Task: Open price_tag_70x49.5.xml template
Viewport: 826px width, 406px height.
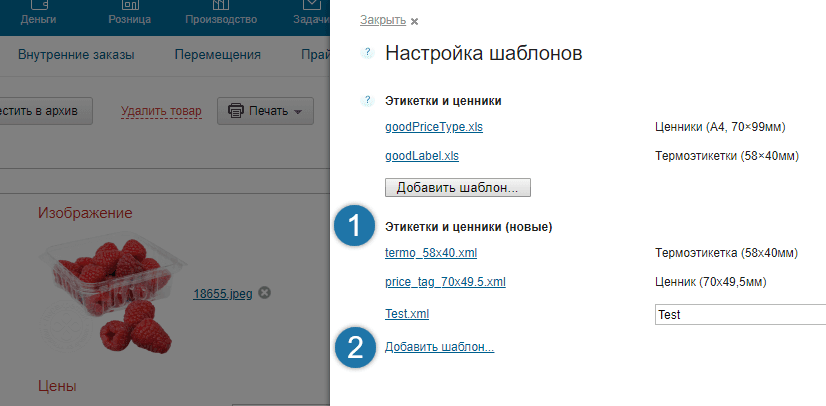Action: [445, 282]
